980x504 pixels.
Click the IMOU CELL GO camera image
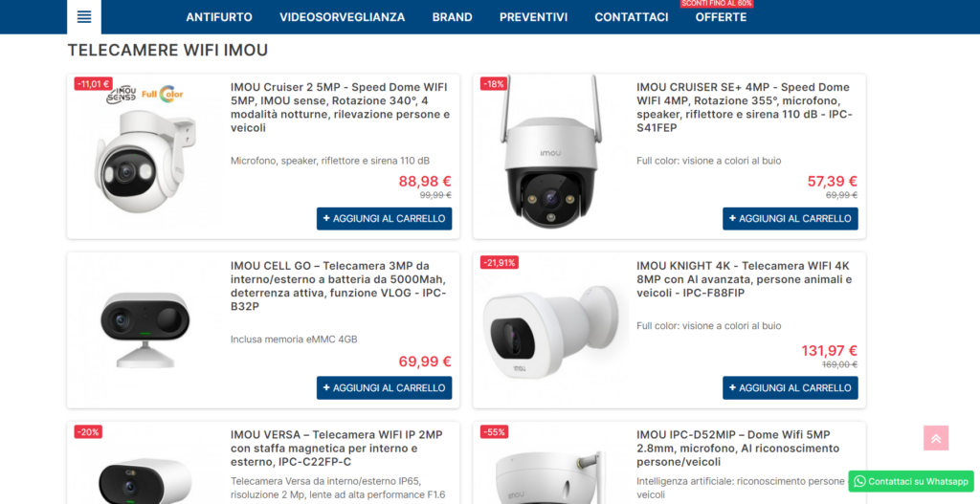pos(145,329)
